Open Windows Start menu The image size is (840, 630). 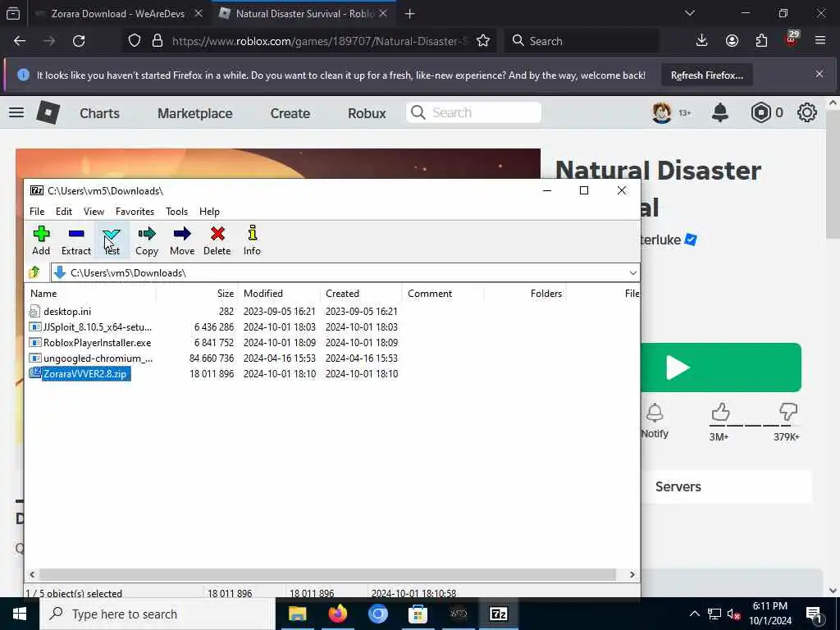pos(20,614)
